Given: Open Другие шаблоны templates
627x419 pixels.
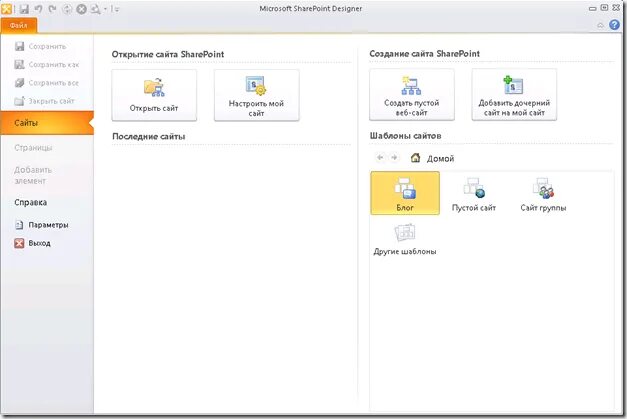Looking at the screenshot, I should tap(405, 239).
